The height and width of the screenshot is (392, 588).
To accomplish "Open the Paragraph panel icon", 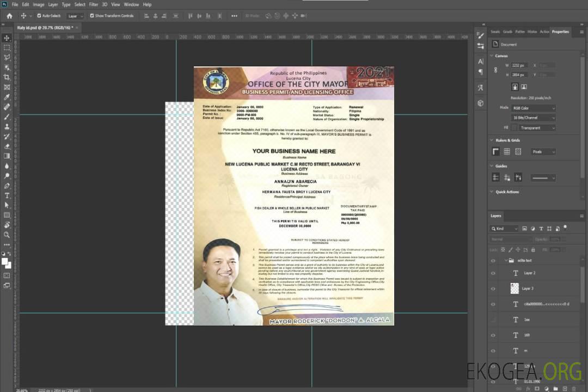I will pos(481,72).
